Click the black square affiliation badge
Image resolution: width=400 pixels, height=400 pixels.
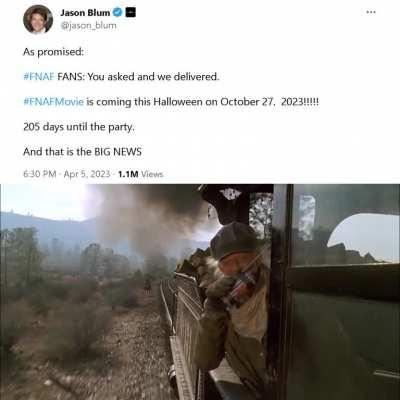click(130, 13)
